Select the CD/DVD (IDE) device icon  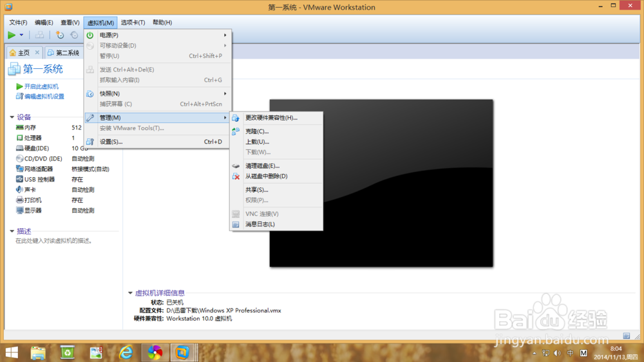point(19,158)
